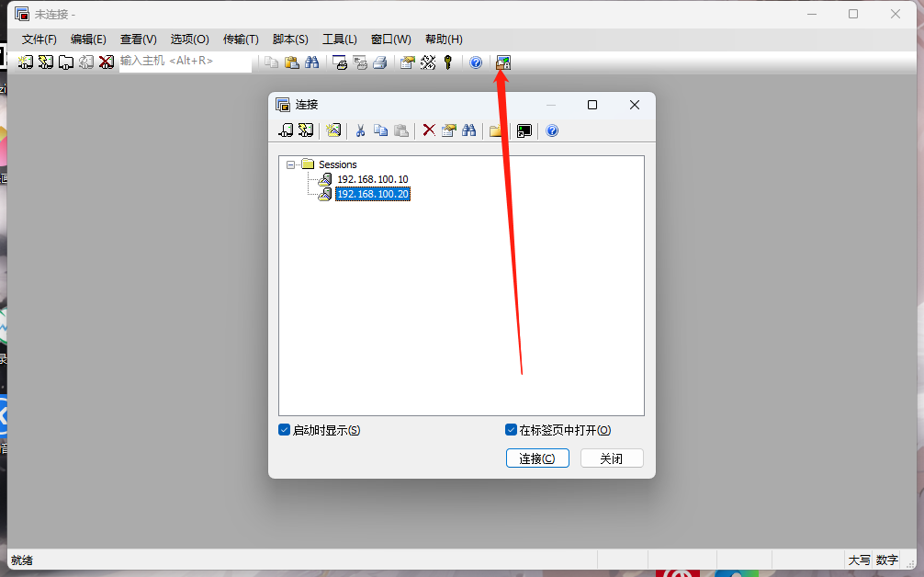Image resolution: width=924 pixels, height=577 pixels.
Task: Toggle the 启动时显示(S) checkbox
Action: (284, 430)
